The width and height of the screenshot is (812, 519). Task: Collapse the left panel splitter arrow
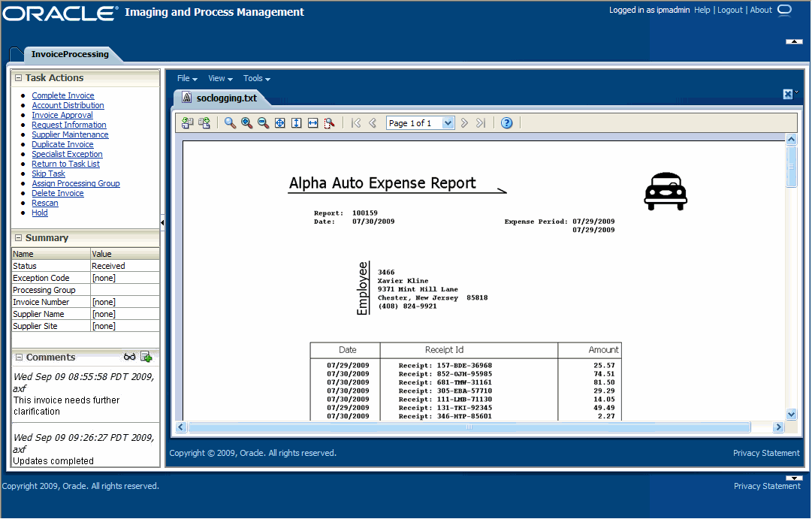coord(162,223)
